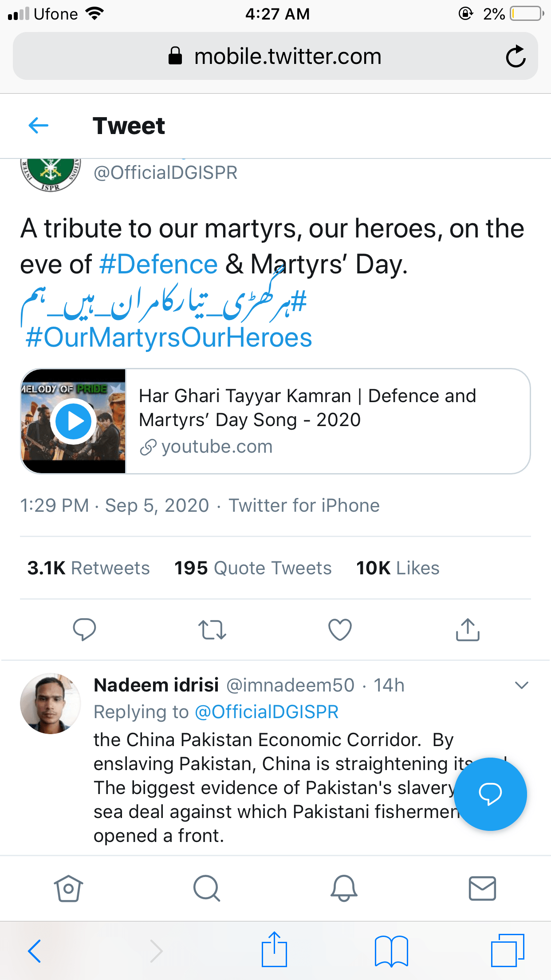Share the tweet via the upload arrow icon

468,629
